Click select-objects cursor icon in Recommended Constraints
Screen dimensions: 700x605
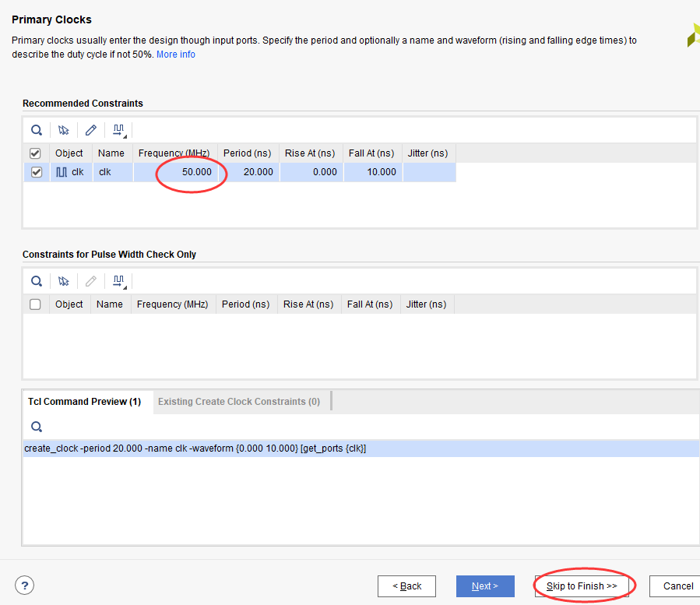(x=63, y=130)
